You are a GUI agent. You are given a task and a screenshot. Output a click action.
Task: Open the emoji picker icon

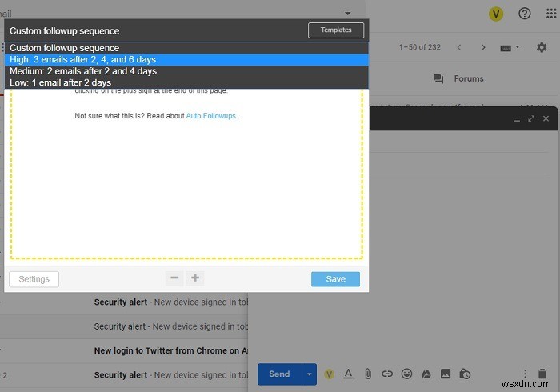pos(406,374)
